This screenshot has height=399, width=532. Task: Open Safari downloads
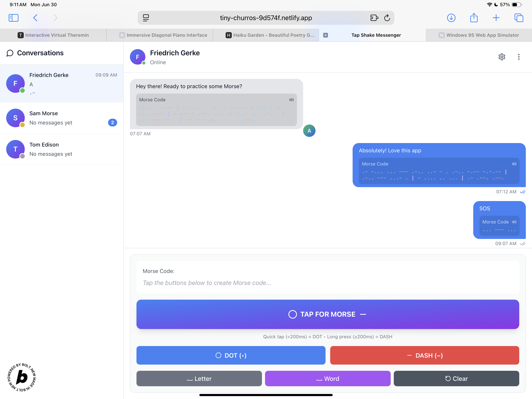pyautogui.click(x=451, y=18)
